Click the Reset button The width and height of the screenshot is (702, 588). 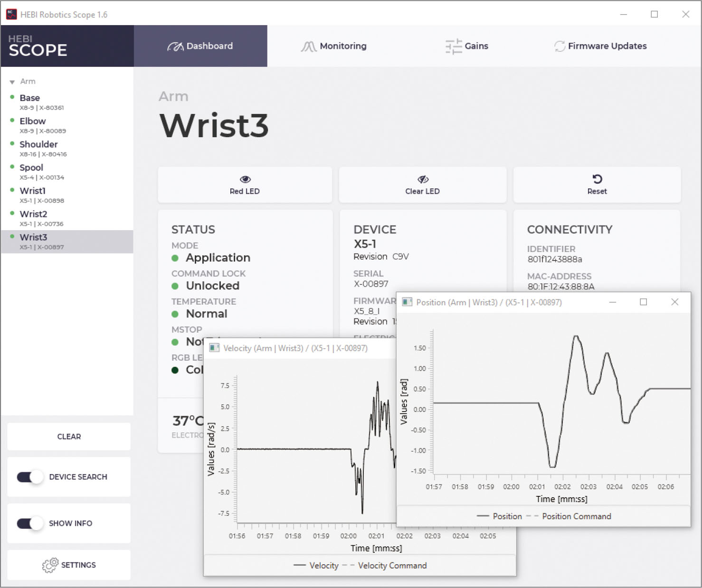tap(597, 185)
